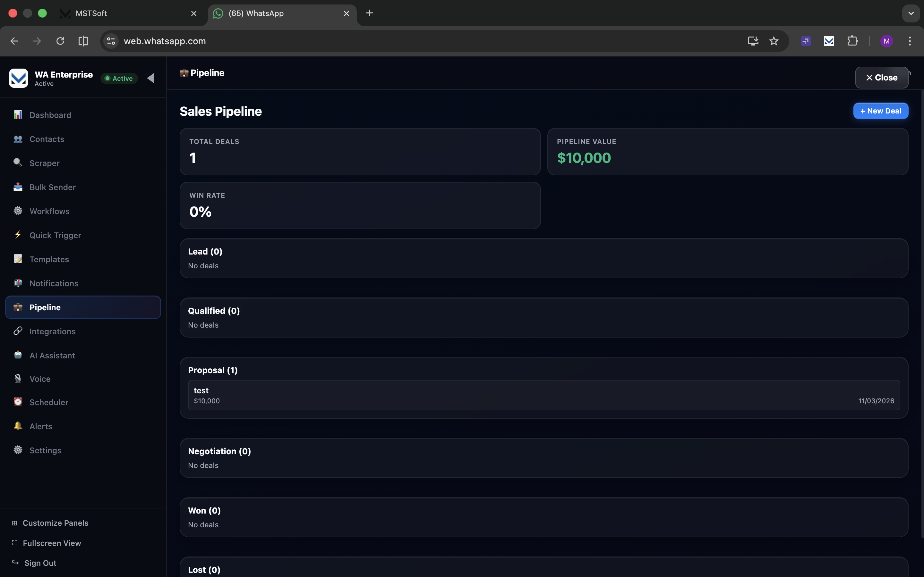Toggle Fullscreen View option
The height and width of the screenshot is (577, 924).
click(x=52, y=543)
